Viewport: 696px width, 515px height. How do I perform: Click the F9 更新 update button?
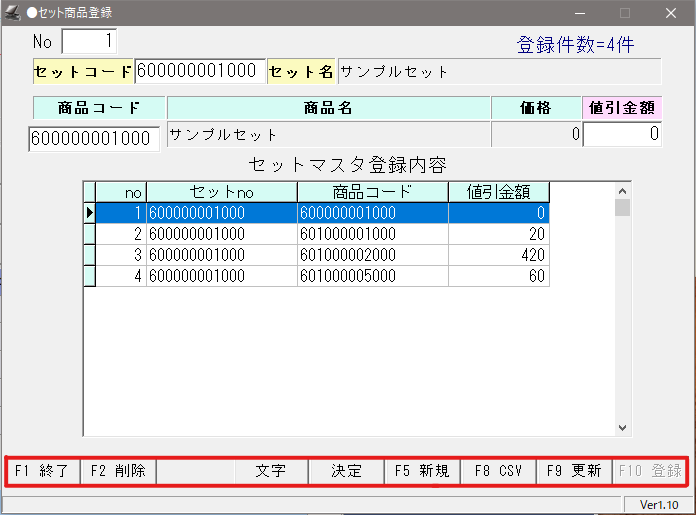point(574,471)
